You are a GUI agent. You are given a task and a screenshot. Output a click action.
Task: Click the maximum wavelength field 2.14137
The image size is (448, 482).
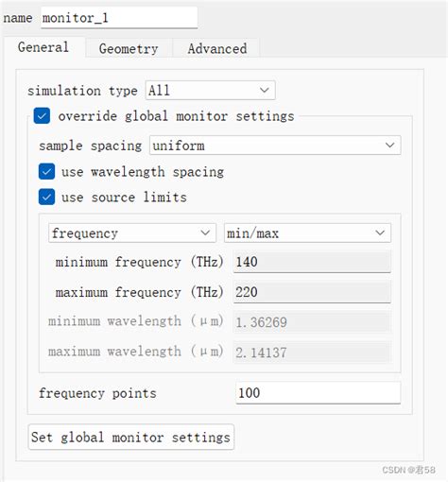point(312,353)
